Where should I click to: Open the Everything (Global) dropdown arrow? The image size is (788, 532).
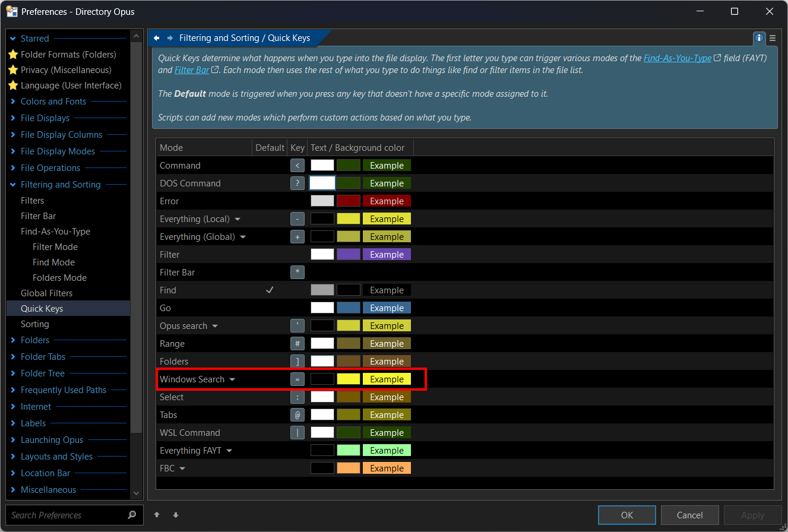[243, 237]
